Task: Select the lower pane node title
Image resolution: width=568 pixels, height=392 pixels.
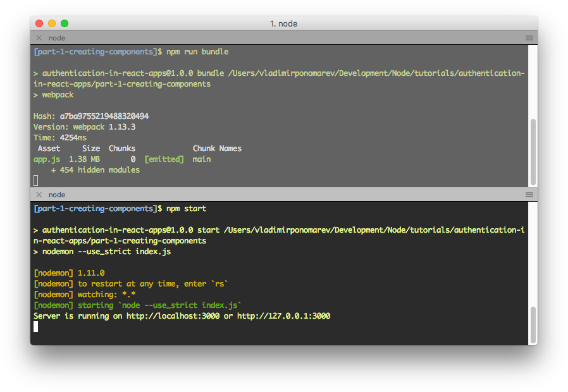Action: [57, 195]
